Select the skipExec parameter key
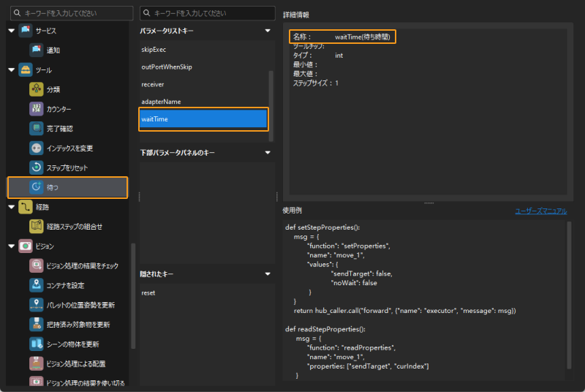 (154, 49)
